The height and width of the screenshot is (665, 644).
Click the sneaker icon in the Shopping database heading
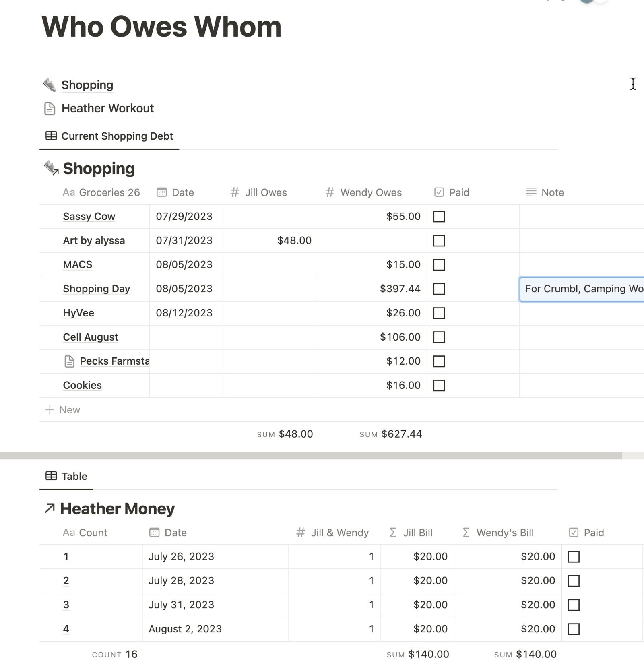[51, 168]
